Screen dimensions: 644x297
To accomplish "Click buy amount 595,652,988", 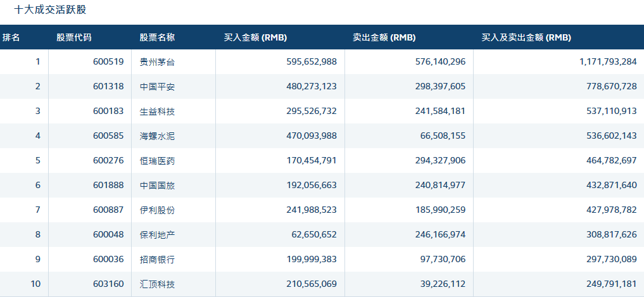I will (312, 61).
